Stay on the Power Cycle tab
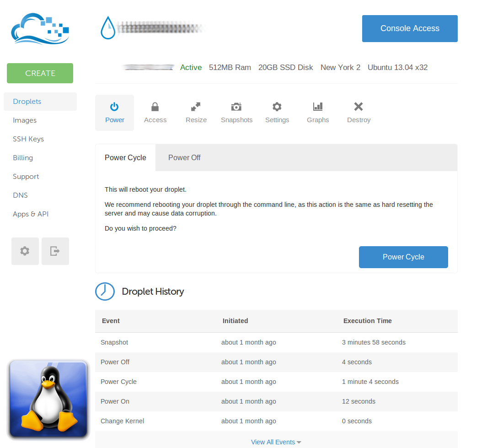Screen dimensions: 487x448 (x=125, y=157)
